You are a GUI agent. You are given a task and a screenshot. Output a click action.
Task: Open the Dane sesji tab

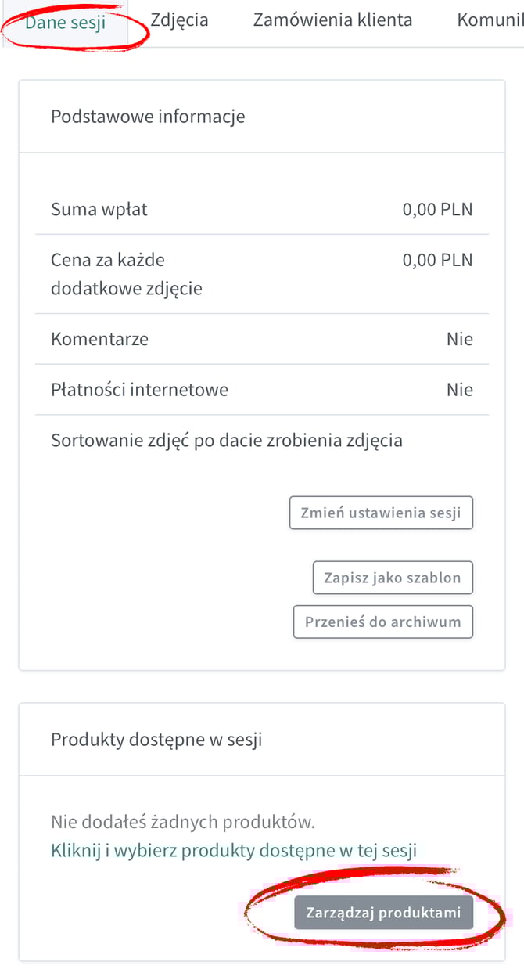tap(66, 21)
